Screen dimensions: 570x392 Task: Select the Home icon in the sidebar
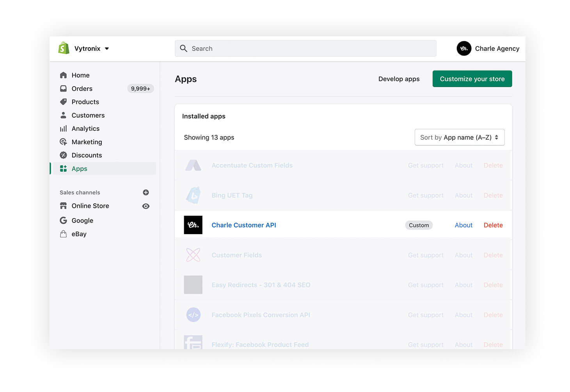tap(64, 75)
